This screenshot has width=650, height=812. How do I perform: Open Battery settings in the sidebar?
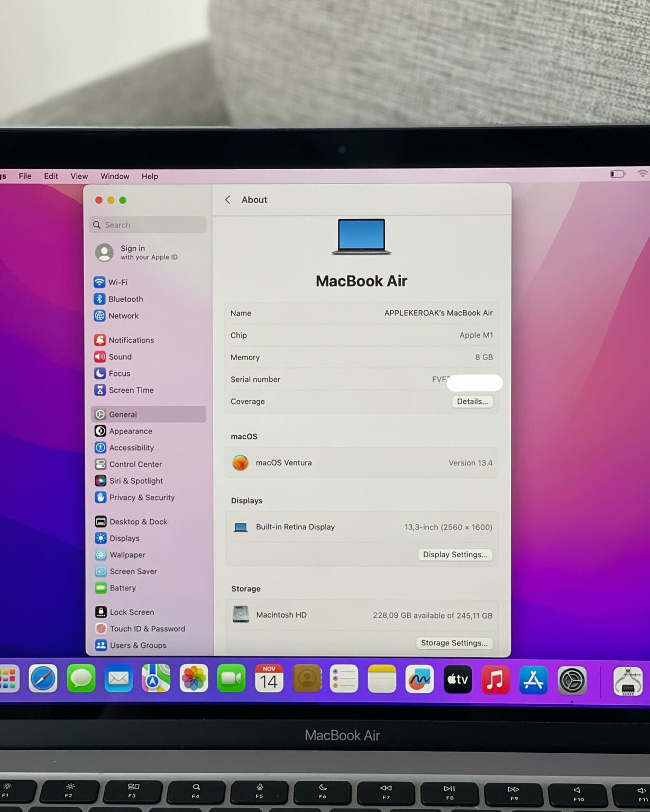coord(123,588)
